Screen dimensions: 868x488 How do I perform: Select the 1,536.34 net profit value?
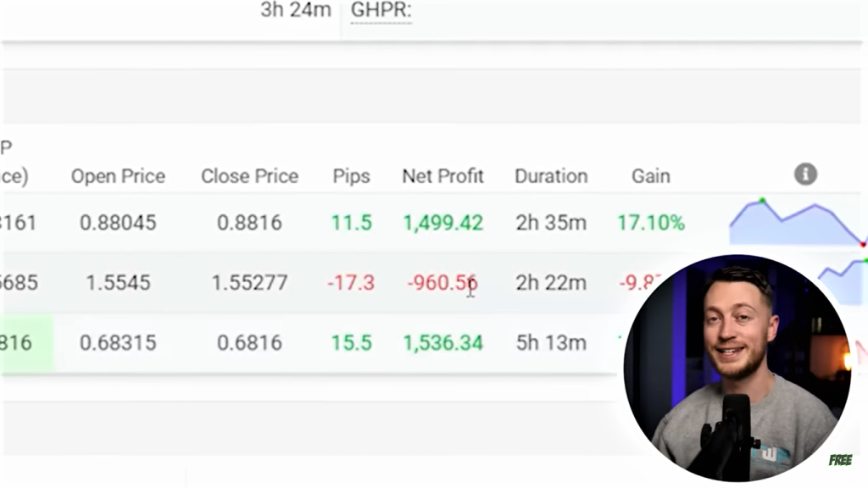pyautogui.click(x=442, y=343)
